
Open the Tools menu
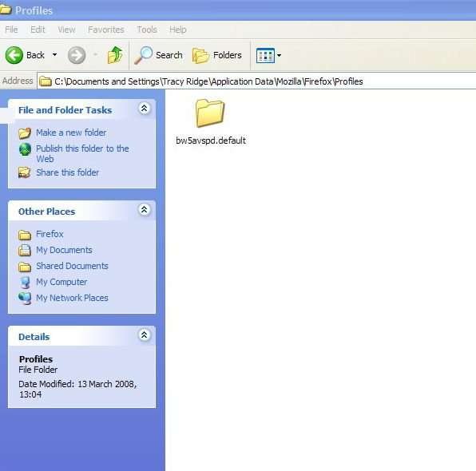click(x=147, y=30)
